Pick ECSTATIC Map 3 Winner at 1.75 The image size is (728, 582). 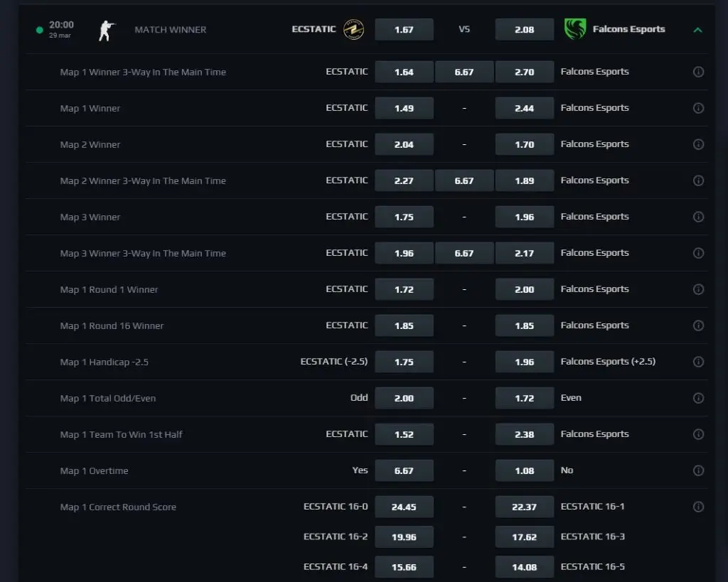click(x=404, y=217)
